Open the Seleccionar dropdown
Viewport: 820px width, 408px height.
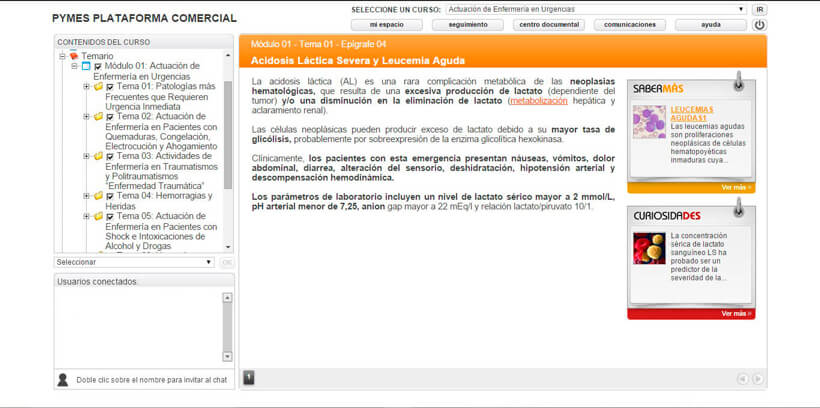(134, 262)
